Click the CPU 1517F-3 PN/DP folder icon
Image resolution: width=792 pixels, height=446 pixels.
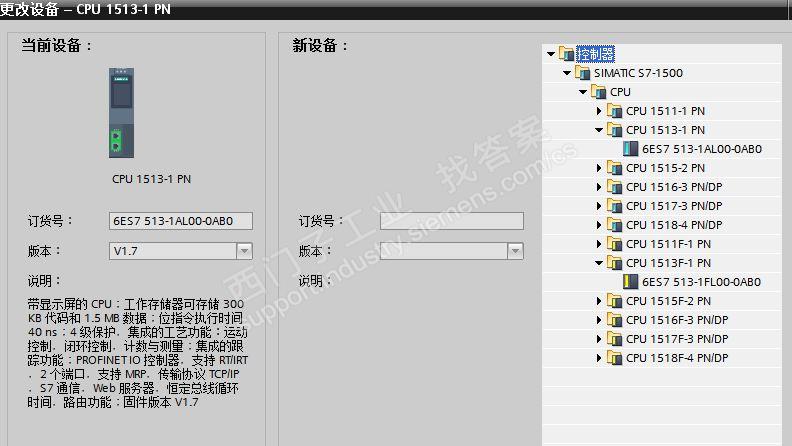point(615,339)
